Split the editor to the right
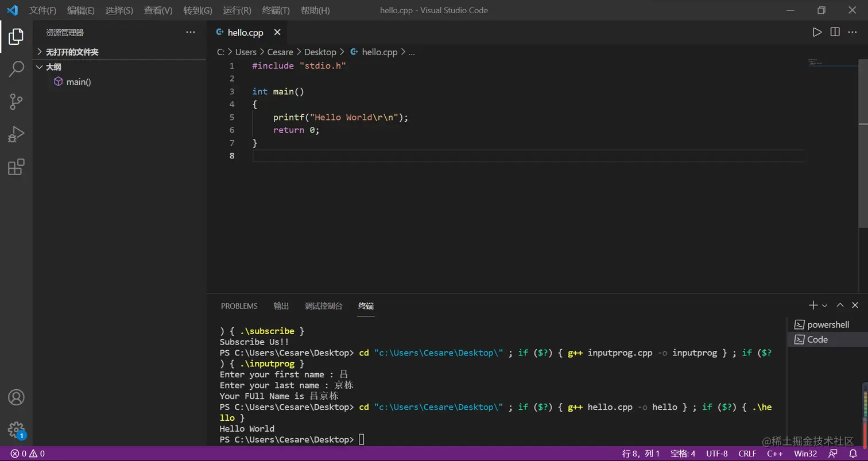Viewport: 868px width, 461px height. pos(835,32)
